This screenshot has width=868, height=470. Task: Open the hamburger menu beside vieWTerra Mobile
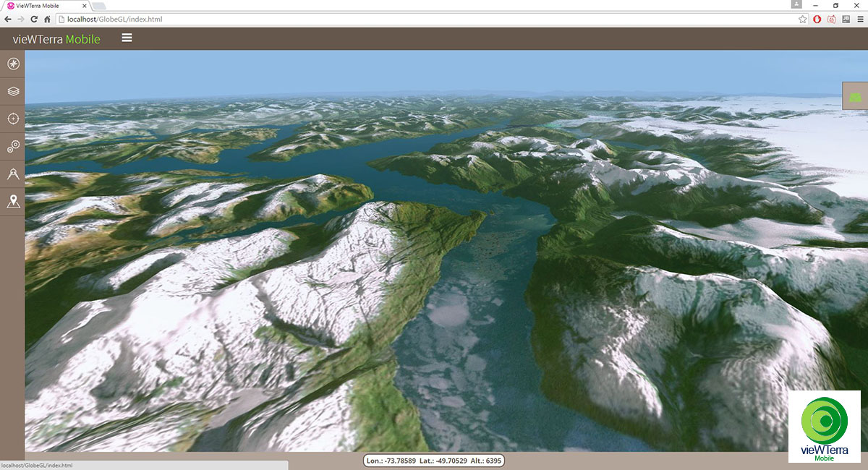[x=127, y=38]
